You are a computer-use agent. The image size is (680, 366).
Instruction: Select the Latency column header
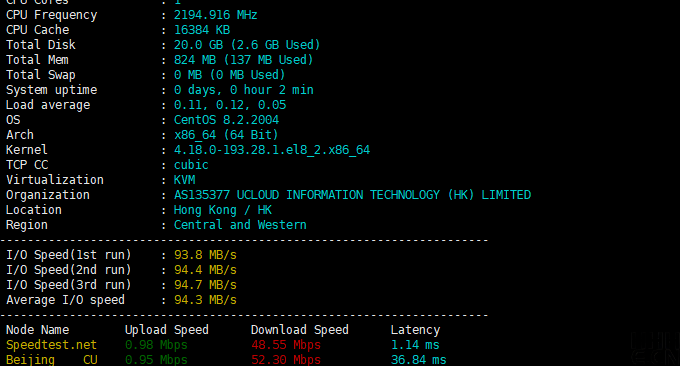415,330
